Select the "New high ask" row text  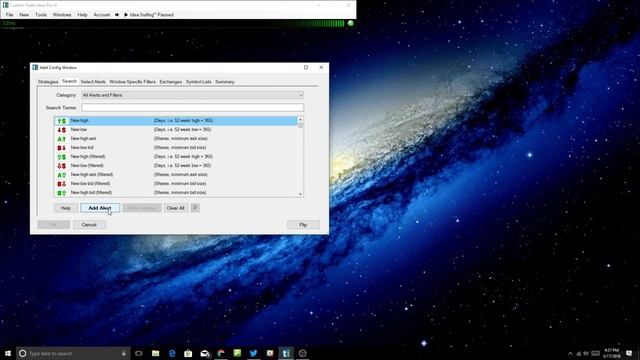click(83, 139)
